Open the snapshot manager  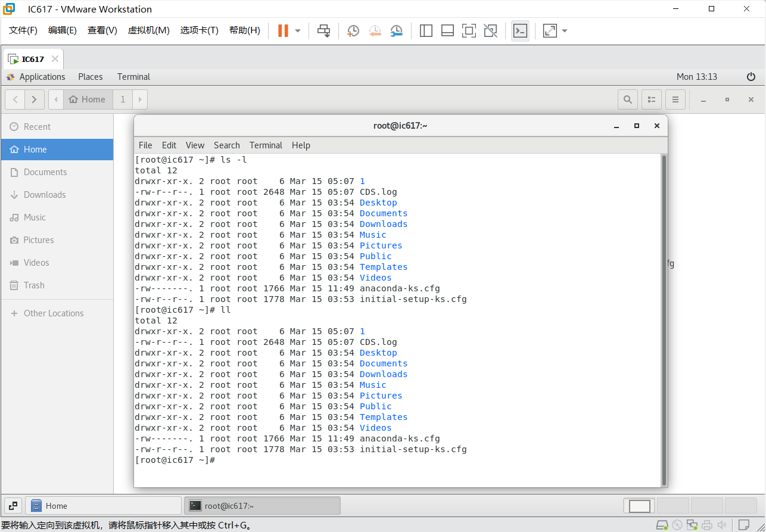[x=396, y=30]
